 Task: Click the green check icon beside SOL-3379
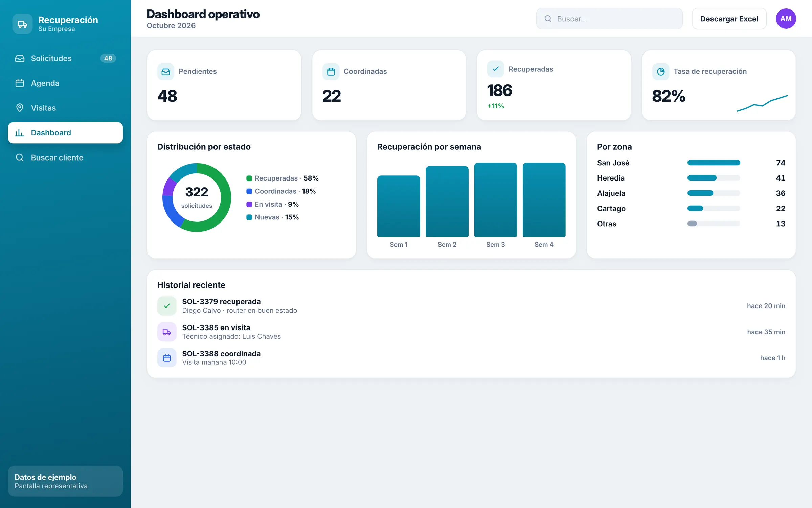pyautogui.click(x=167, y=306)
